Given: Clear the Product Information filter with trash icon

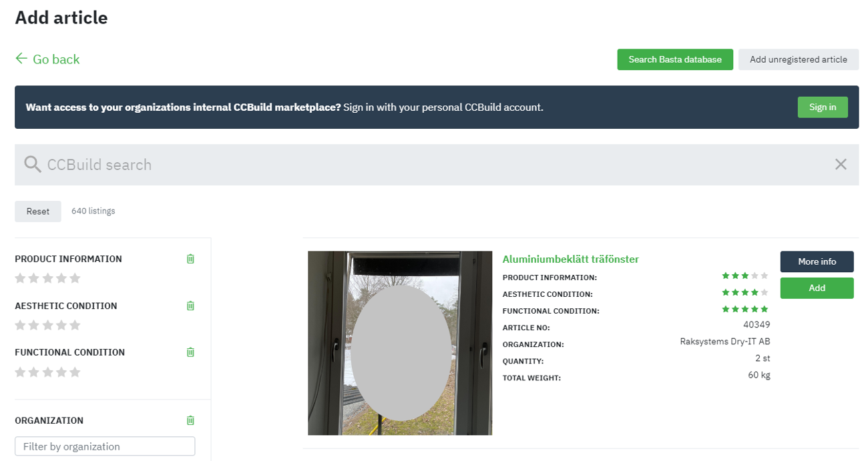Looking at the screenshot, I should [190, 259].
